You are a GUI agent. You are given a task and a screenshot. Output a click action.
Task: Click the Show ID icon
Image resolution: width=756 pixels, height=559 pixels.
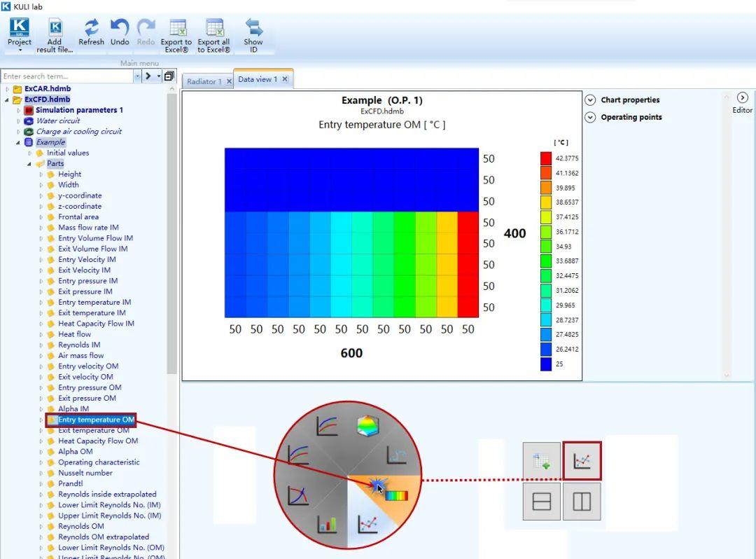(x=253, y=28)
